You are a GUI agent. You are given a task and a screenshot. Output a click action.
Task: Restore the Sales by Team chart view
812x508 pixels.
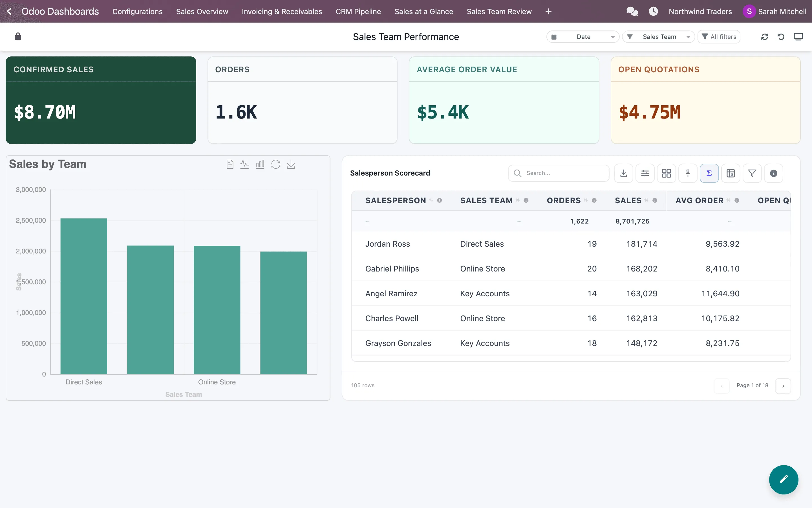pos(276,164)
